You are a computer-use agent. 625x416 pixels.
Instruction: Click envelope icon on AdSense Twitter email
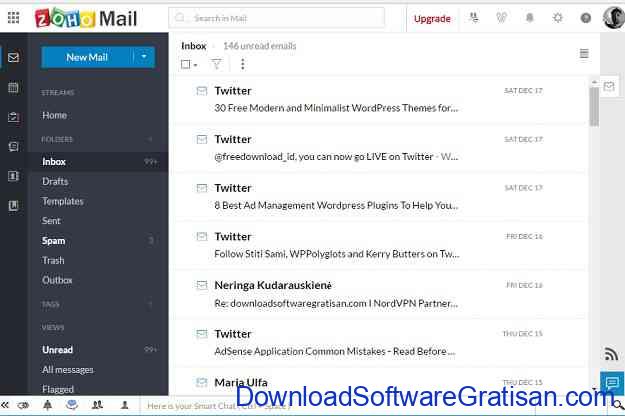202,334
